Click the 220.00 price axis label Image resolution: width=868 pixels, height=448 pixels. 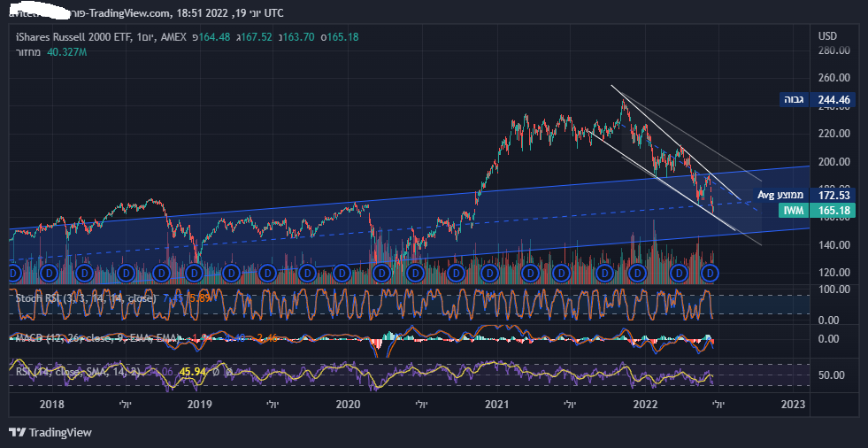pos(834,134)
